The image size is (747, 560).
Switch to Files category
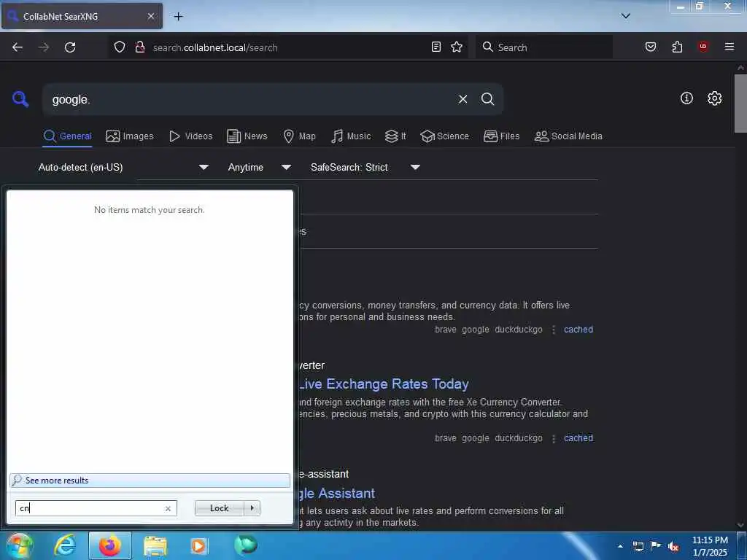(501, 136)
